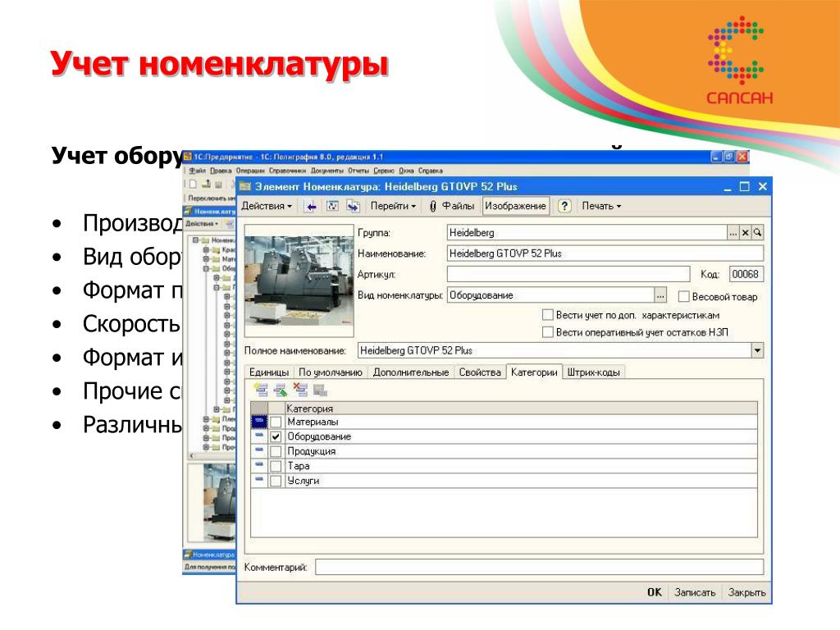This screenshot has width=840, height=630.
Task: Click the OK button
Action: pyautogui.click(x=654, y=592)
